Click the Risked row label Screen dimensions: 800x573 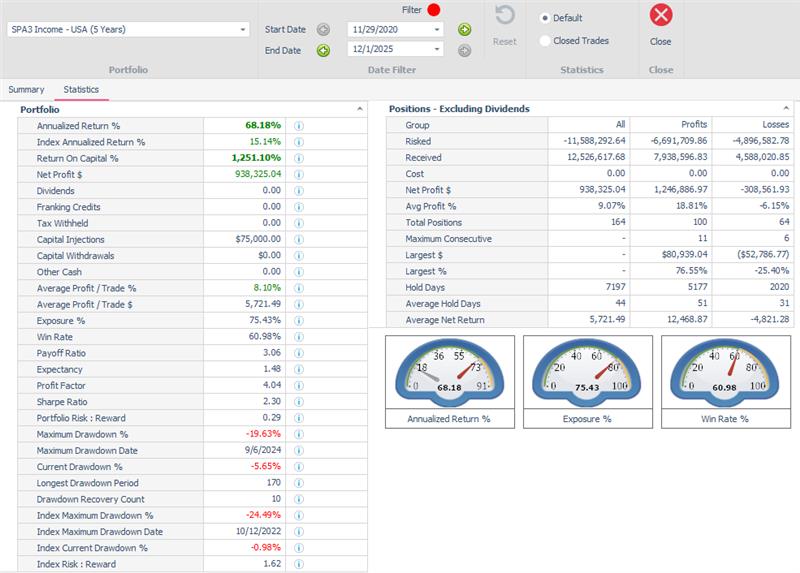coord(418,141)
